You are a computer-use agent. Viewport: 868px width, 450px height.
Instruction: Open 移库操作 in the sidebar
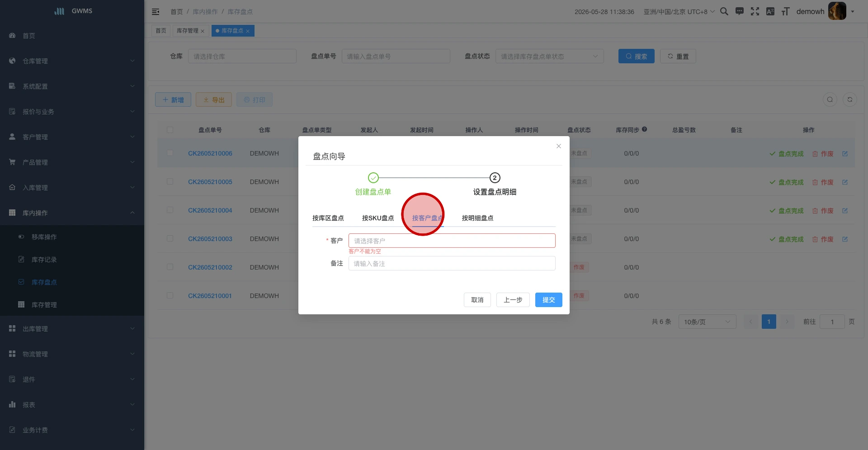[x=72, y=237]
